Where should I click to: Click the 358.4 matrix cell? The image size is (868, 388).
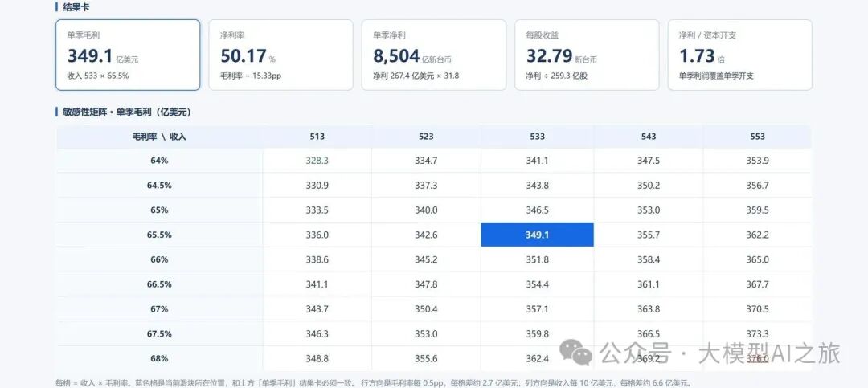649,259
